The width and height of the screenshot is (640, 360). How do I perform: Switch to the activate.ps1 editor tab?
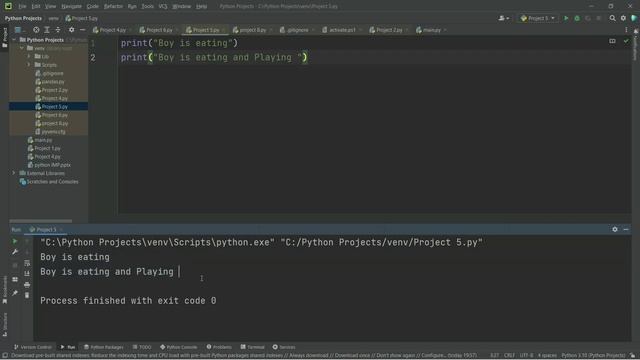(x=341, y=30)
